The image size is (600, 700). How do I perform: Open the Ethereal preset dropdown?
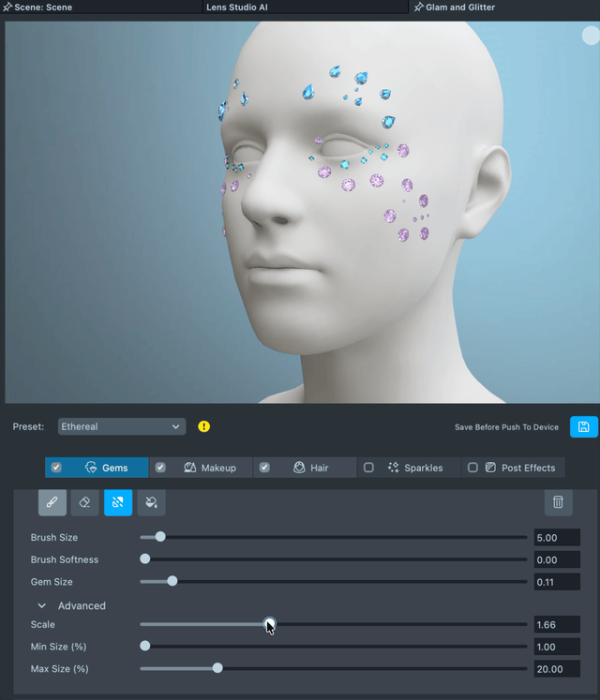tap(122, 426)
